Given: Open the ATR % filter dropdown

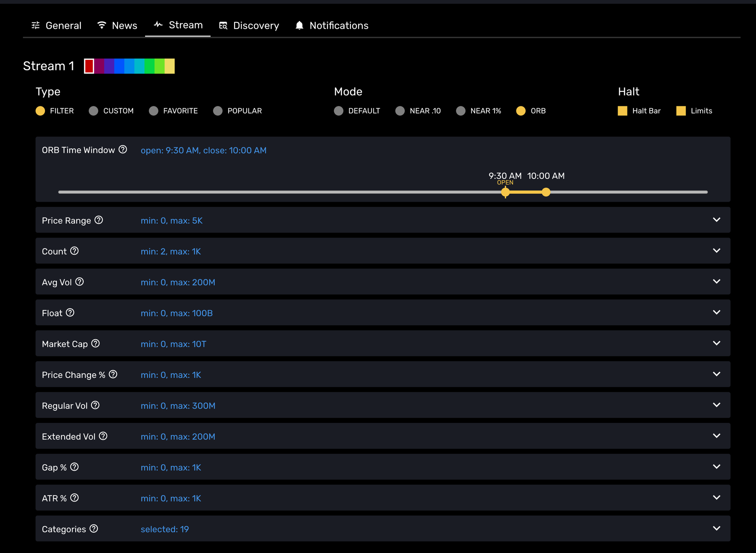Looking at the screenshot, I should 716,498.
